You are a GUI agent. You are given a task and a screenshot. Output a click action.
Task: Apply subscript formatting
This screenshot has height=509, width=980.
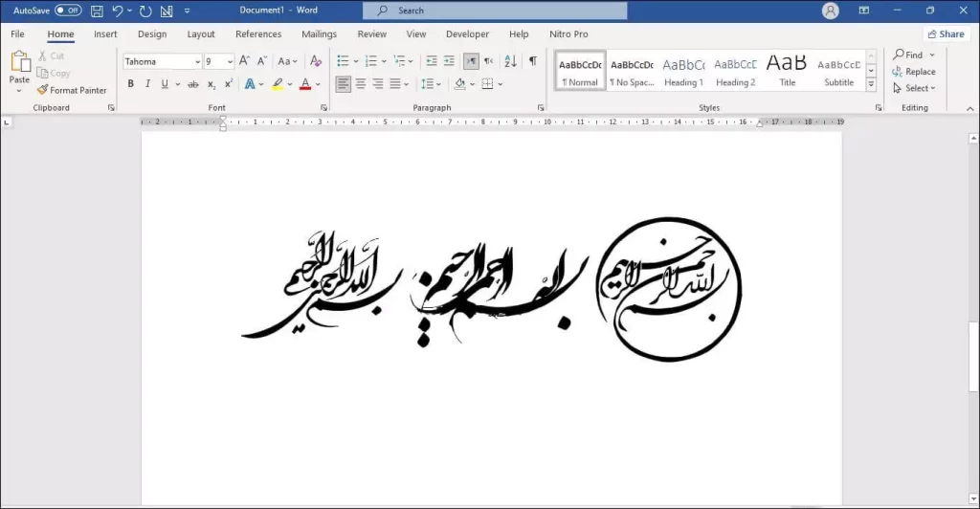(212, 83)
